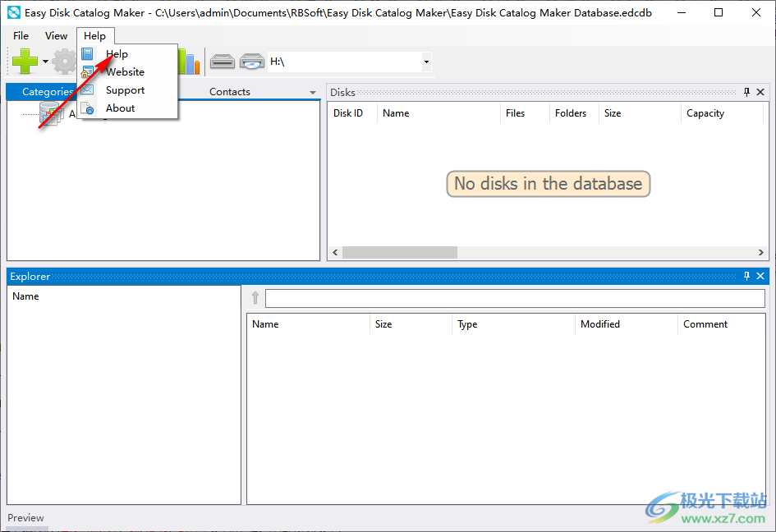
Task: Open the View menu
Action: (56, 35)
